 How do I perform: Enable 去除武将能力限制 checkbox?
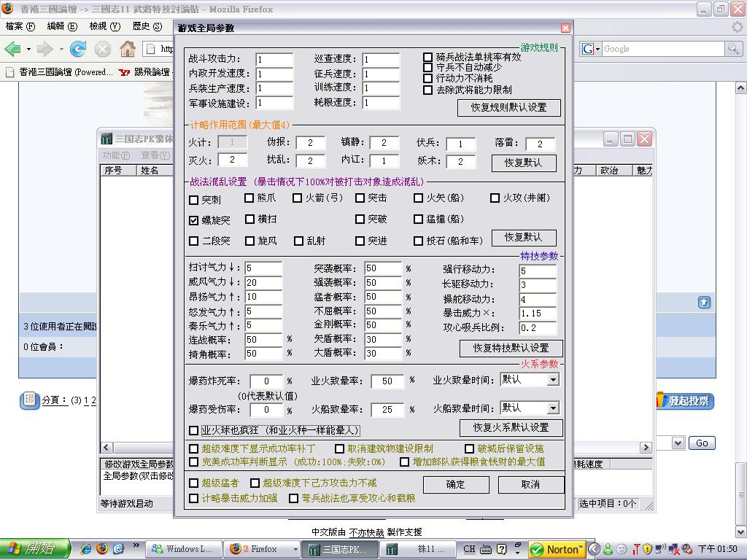coord(427,90)
